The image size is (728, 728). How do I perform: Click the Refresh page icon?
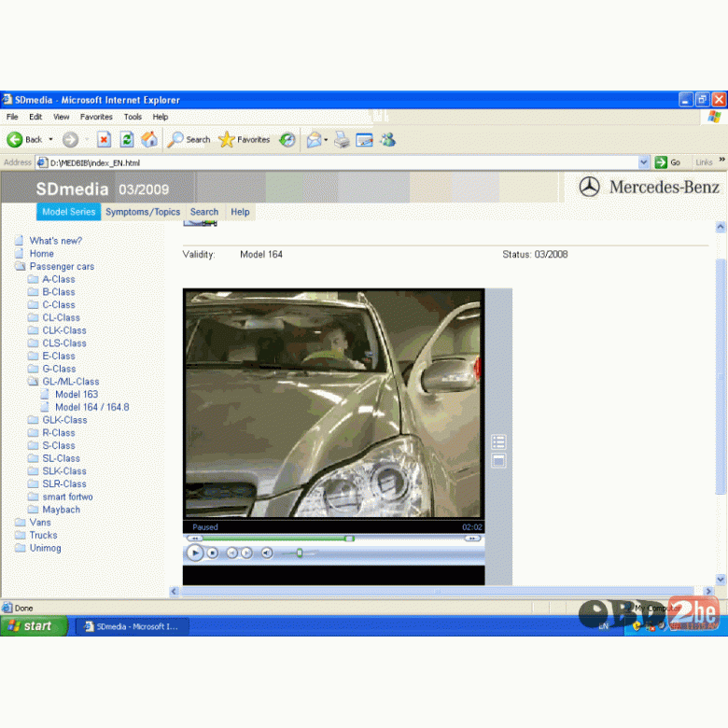click(127, 139)
